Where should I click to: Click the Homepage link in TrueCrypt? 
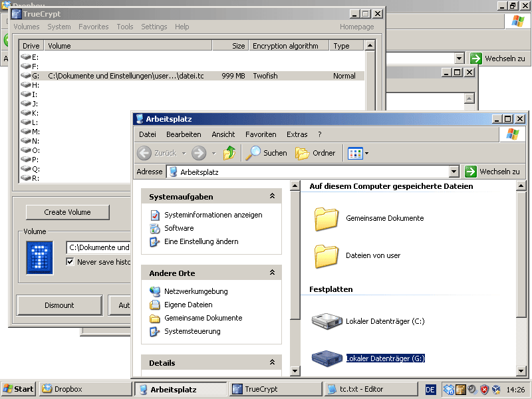click(x=357, y=27)
